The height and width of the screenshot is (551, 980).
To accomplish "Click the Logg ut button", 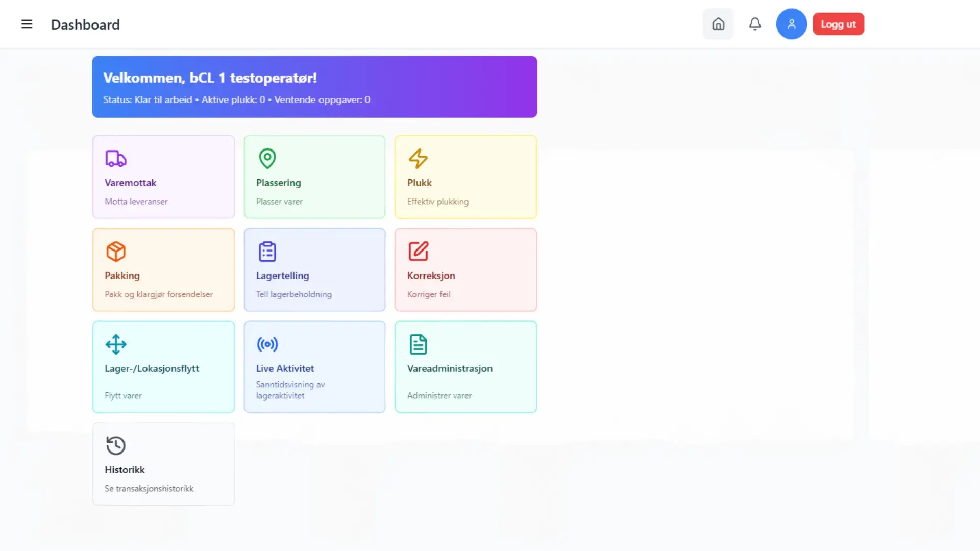I will coord(838,24).
